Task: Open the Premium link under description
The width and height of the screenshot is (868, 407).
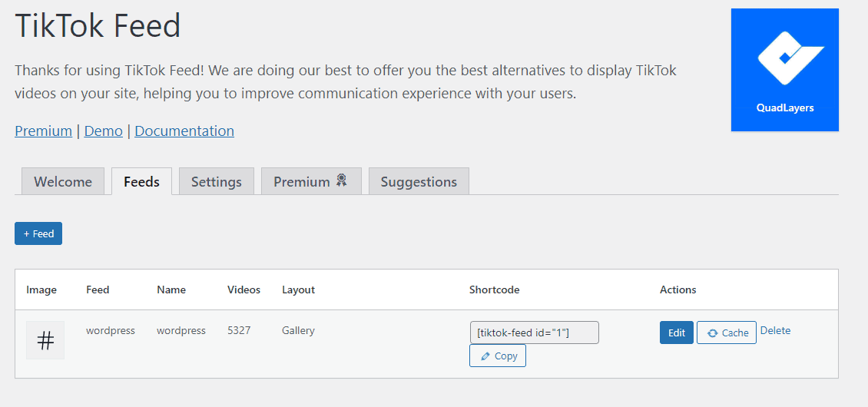Action: [x=43, y=131]
